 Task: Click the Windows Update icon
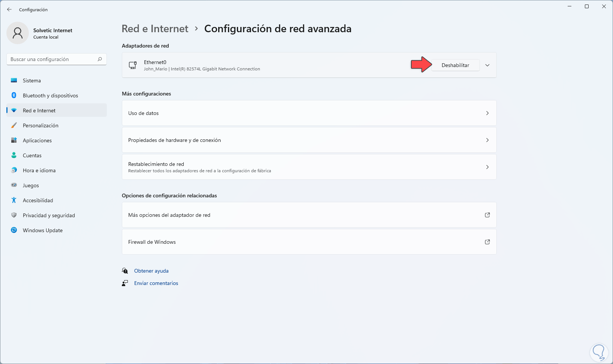14,230
